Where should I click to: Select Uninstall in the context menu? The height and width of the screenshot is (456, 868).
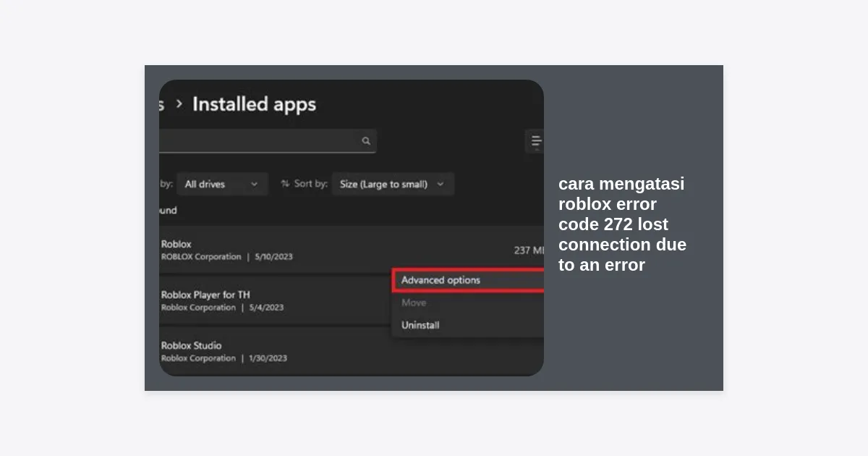(420, 325)
